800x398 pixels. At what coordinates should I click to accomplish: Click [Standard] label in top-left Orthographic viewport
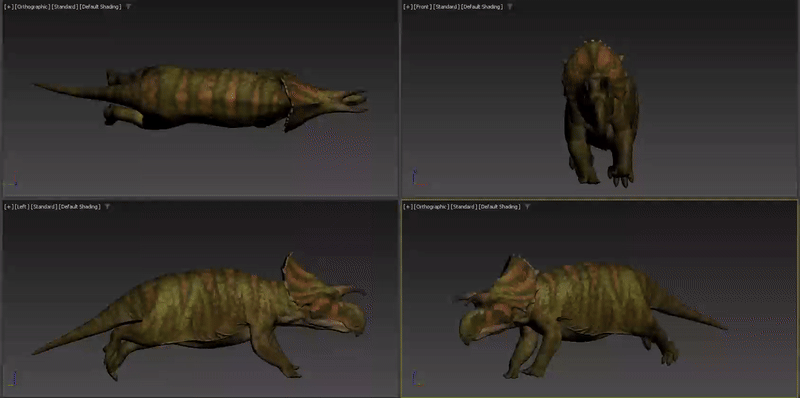[64, 7]
